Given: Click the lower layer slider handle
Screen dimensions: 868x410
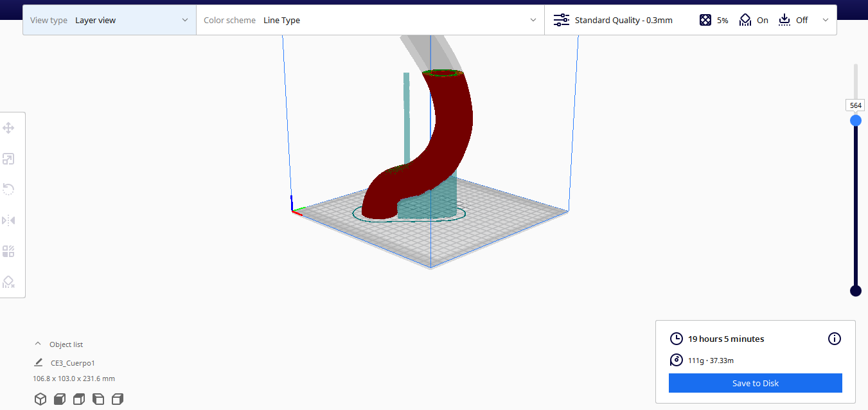Looking at the screenshot, I should point(856,290).
